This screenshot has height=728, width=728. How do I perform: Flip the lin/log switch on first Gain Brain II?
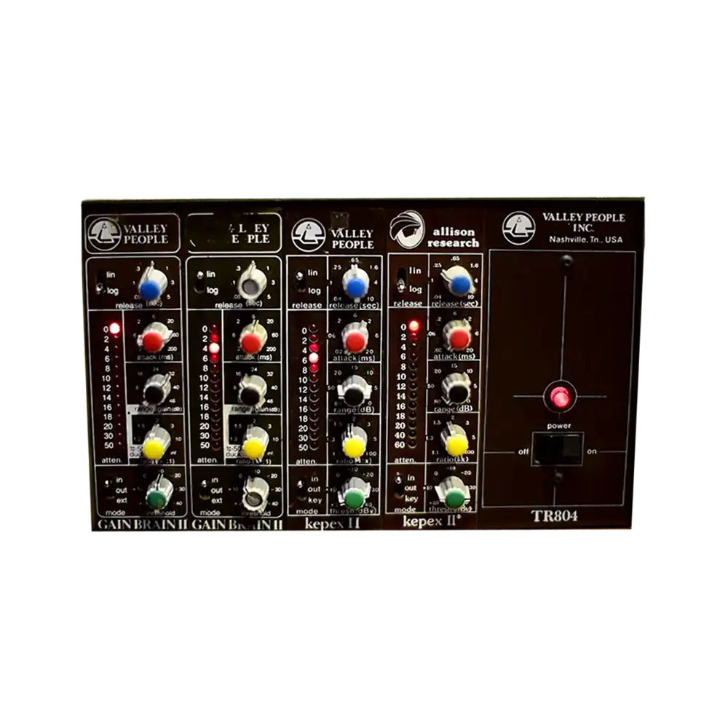pyautogui.click(x=101, y=282)
